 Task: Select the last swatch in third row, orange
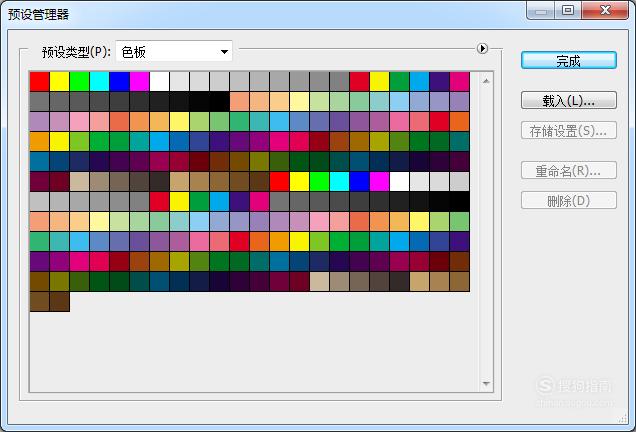[460, 121]
